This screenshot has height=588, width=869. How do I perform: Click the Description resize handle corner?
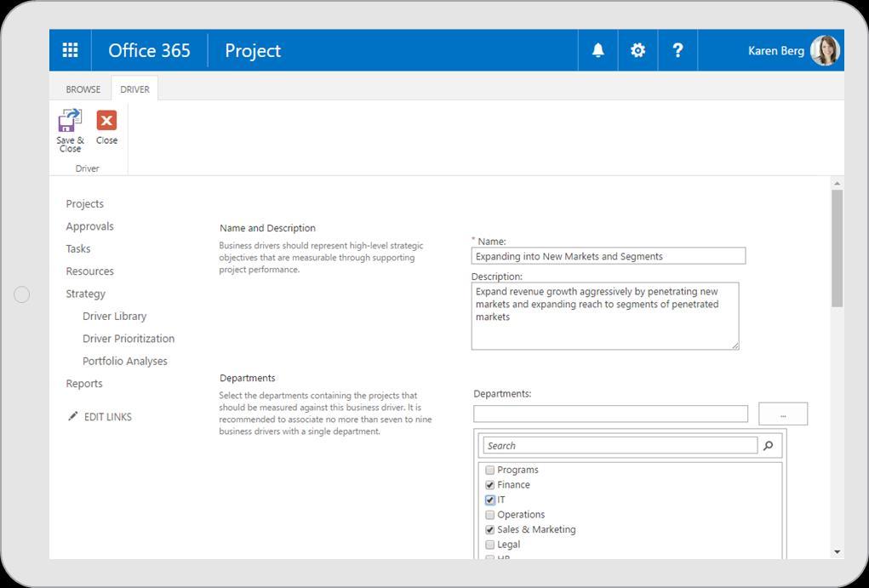tap(735, 345)
